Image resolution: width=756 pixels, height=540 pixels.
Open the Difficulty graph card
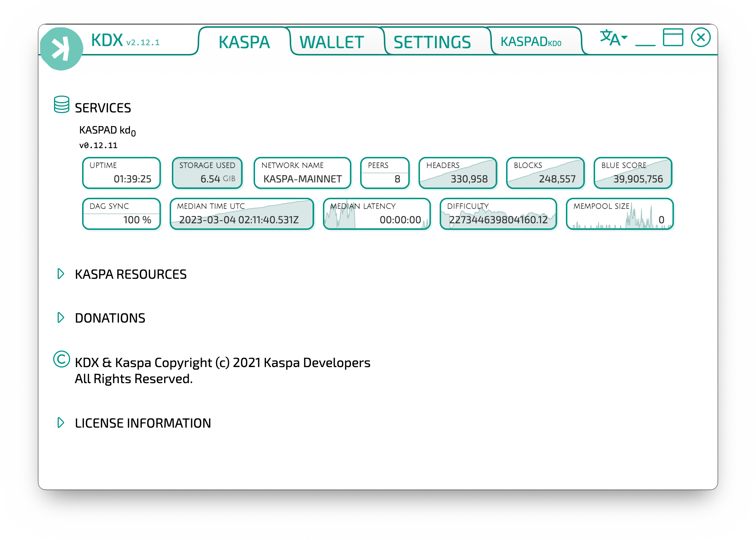click(498, 214)
